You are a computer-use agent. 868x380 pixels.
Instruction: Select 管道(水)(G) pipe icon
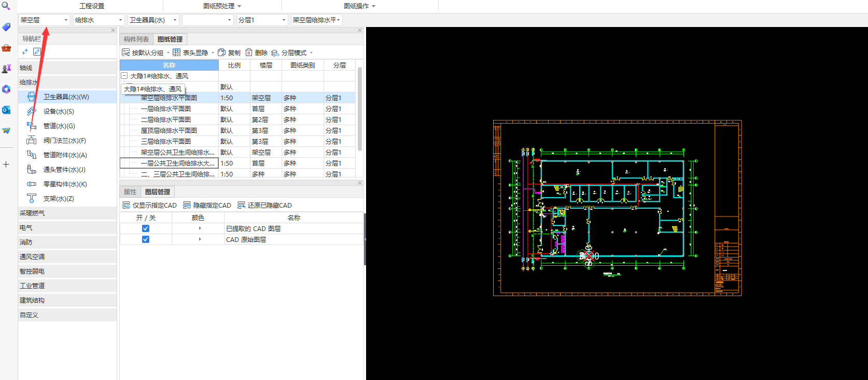click(x=32, y=126)
